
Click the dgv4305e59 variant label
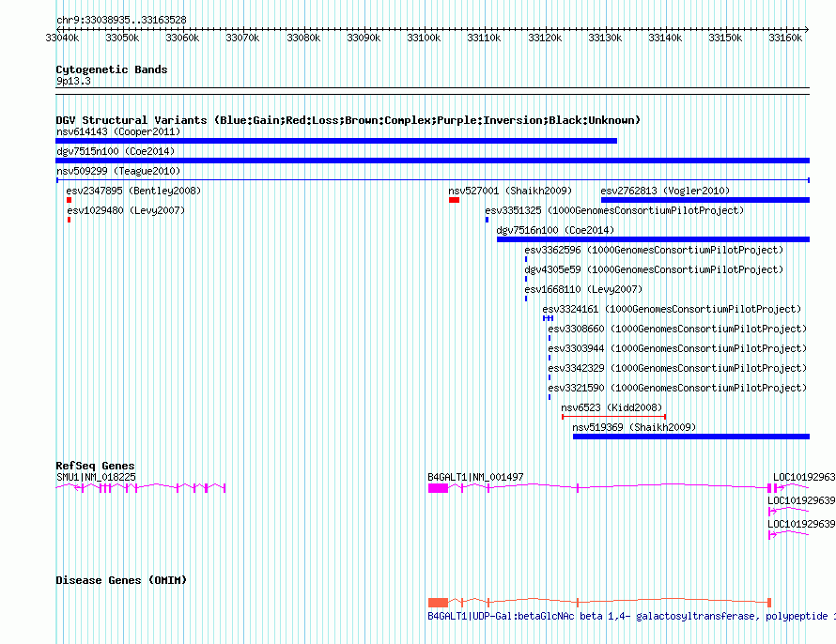click(654, 269)
